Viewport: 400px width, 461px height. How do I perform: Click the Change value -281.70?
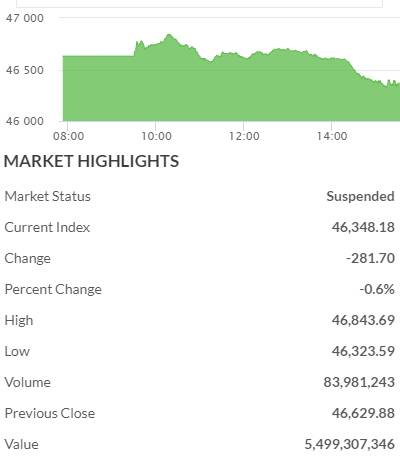click(370, 258)
